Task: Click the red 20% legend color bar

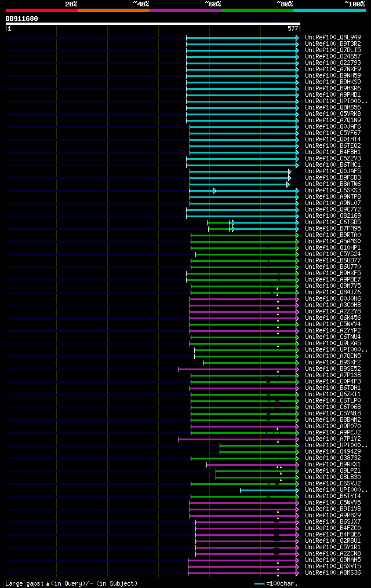Action: (42, 10)
